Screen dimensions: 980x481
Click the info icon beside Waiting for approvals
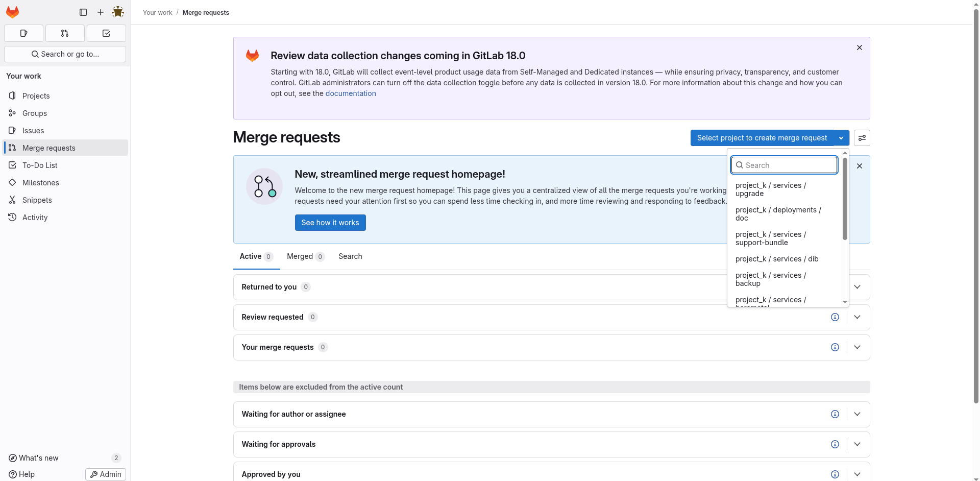[835, 444]
